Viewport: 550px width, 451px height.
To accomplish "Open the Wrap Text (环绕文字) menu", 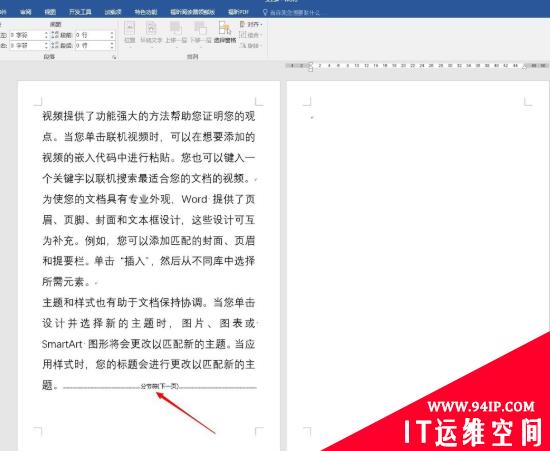I will [151, 33].
